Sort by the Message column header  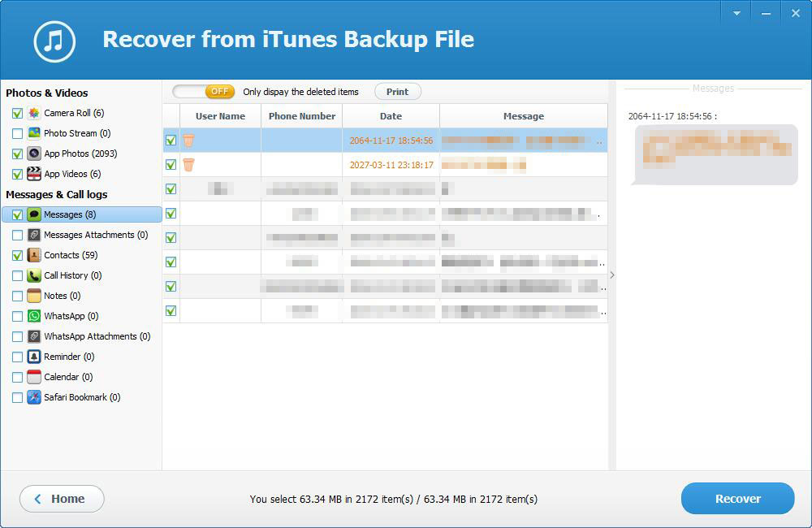(x=524, y=116)
